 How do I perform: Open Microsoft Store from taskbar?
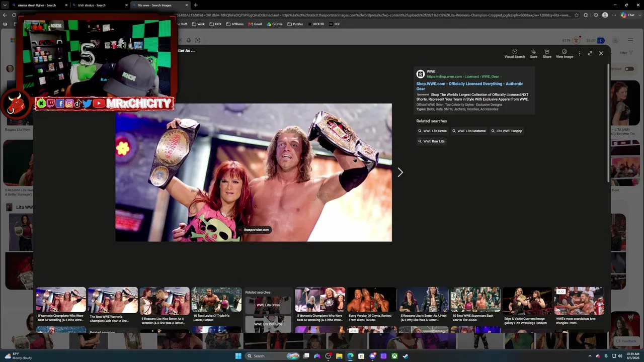pyautogui.click(x=361, y=356)
